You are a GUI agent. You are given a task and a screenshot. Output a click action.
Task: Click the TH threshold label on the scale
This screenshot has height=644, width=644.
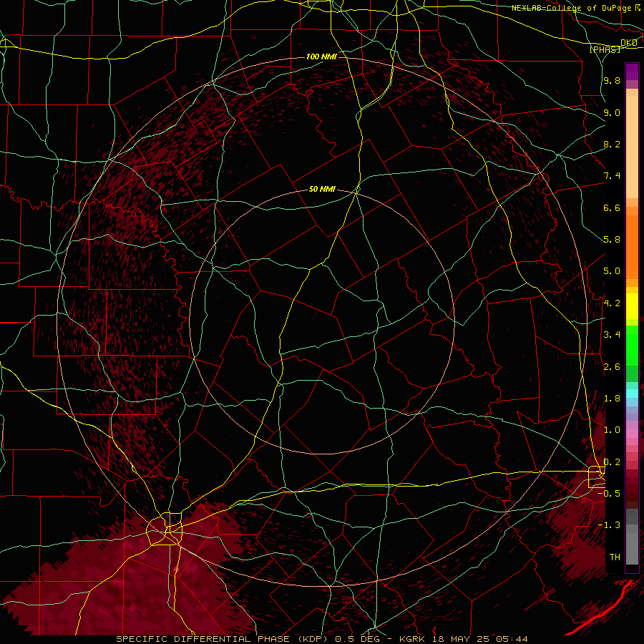[x=615, y=557]
